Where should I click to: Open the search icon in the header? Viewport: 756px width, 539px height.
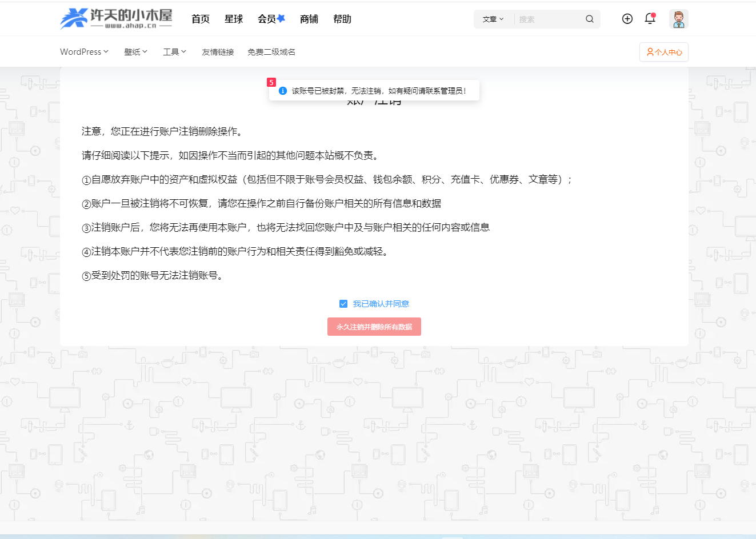(x=589, y=19)
